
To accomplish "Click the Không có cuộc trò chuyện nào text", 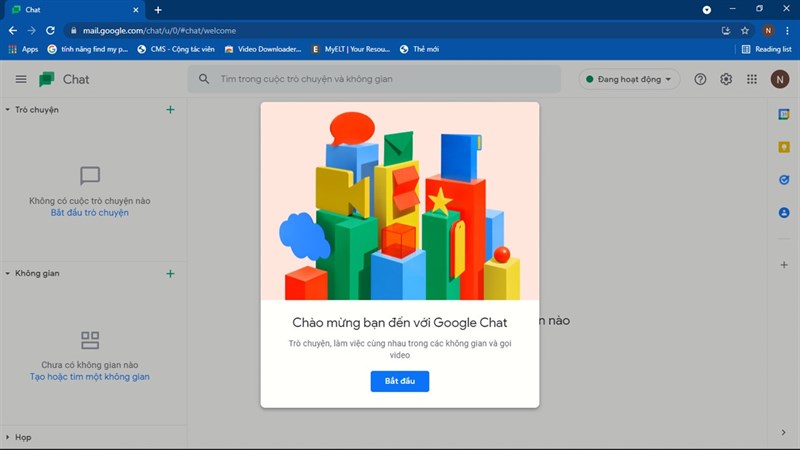I will click(x=89, y=201).
